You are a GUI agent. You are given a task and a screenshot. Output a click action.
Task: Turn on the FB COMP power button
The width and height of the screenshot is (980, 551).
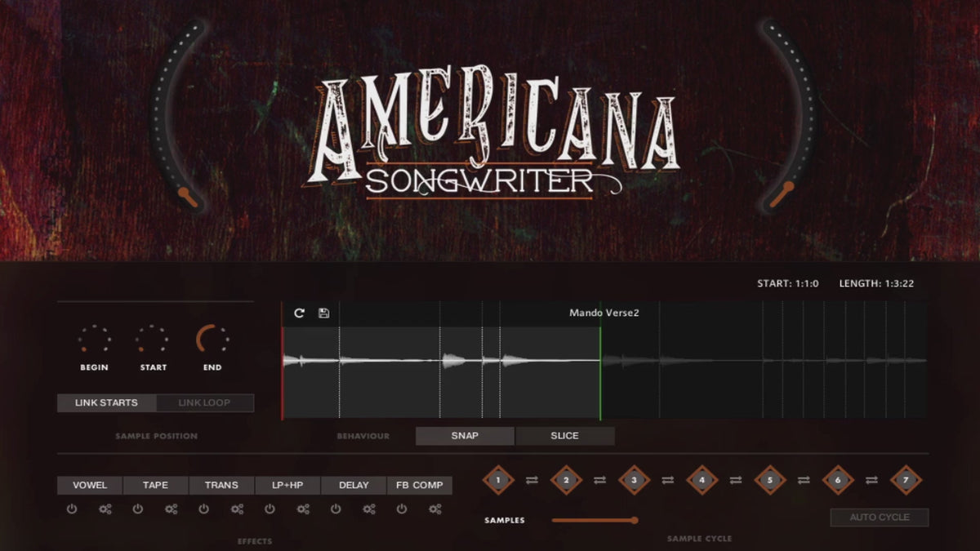pyautogui.click(x=402, y=509)
